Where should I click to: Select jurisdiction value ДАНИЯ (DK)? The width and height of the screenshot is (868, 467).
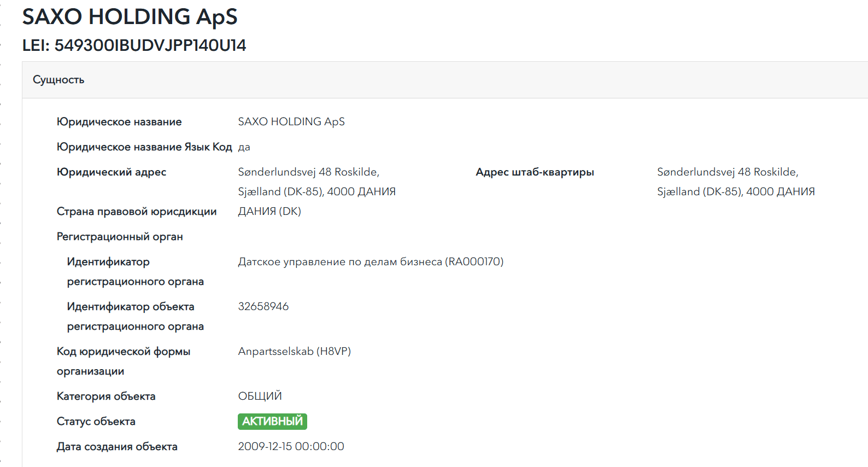pos(269,212)
